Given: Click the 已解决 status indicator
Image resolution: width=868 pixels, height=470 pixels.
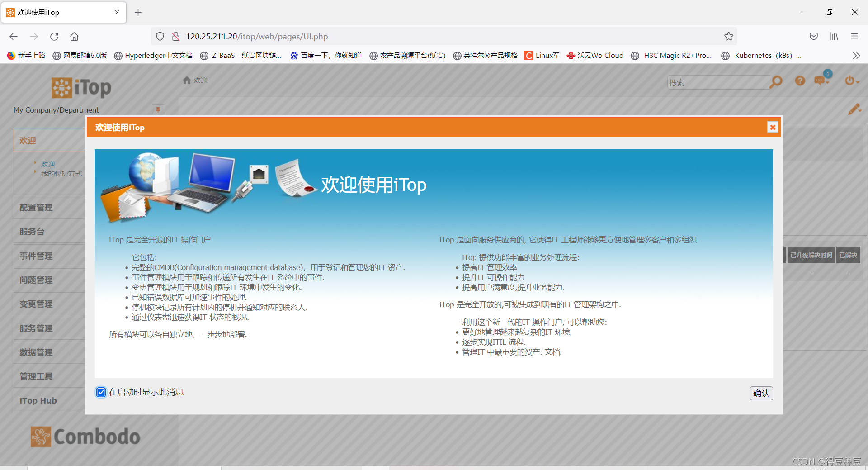Looking at the screenshot, I should coord(848,255).
